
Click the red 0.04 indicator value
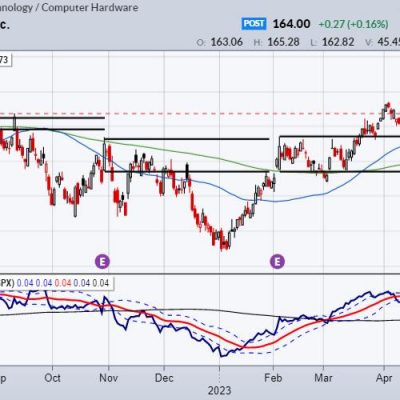coord(63,283)
